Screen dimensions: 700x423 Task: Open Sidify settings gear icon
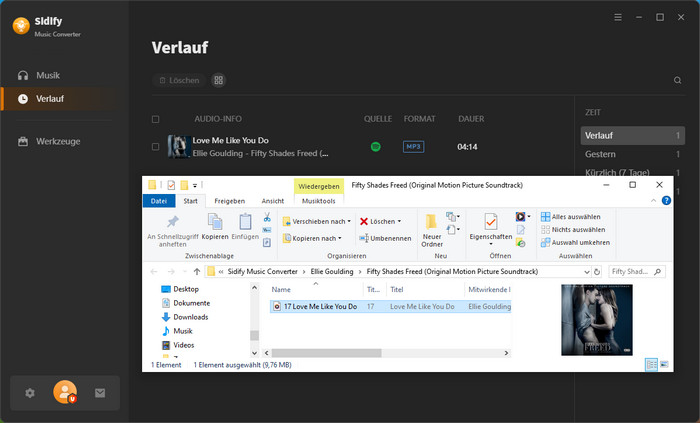[x=30, y=393]
